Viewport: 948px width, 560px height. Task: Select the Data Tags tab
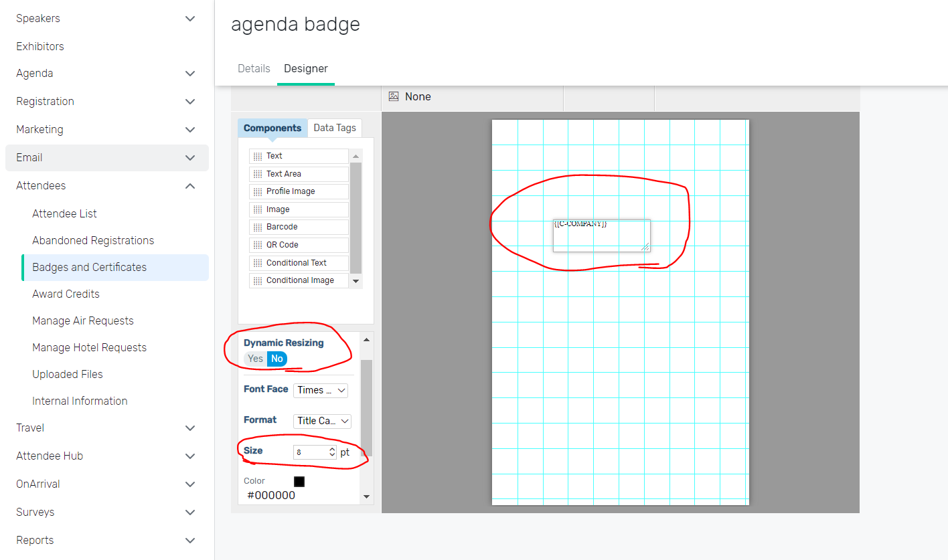[335, 128]
